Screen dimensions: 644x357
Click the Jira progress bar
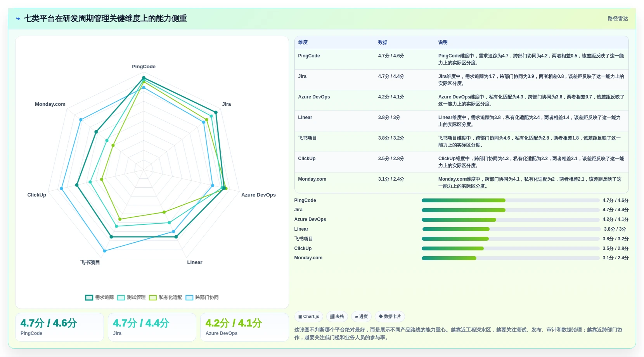click(511, 210)
